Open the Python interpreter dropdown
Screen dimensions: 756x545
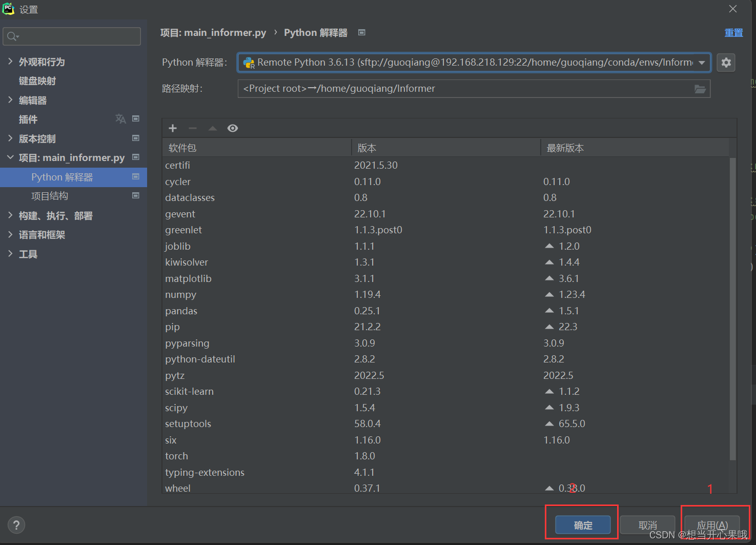coord(702,63)
